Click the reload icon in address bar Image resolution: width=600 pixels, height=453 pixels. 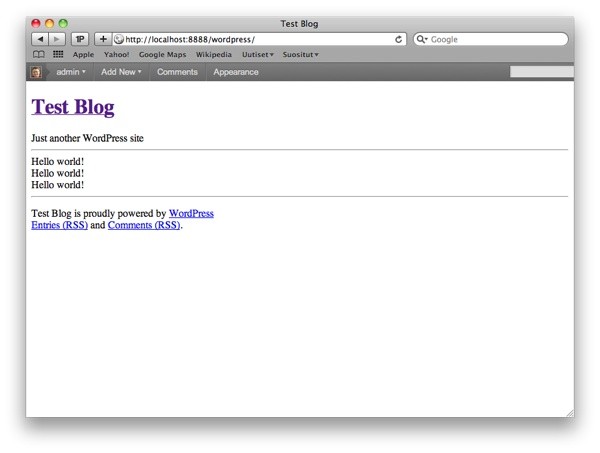(x=400, y=39)
